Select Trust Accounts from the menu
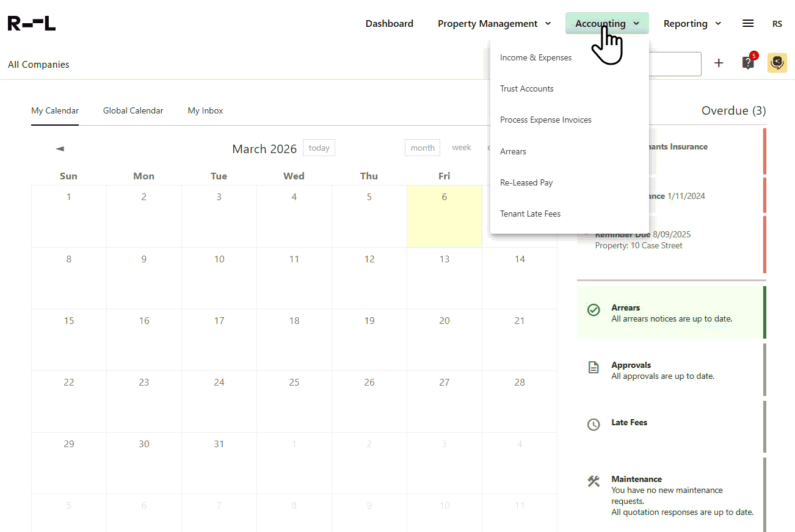Screen dimensions: 795x532 [526, 88]
